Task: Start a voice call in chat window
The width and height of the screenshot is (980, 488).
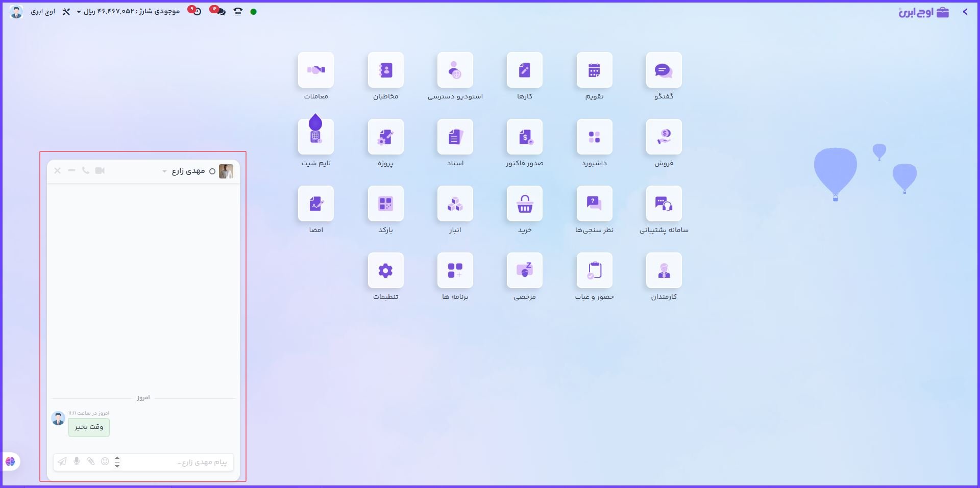Action: tap(85, 171)
